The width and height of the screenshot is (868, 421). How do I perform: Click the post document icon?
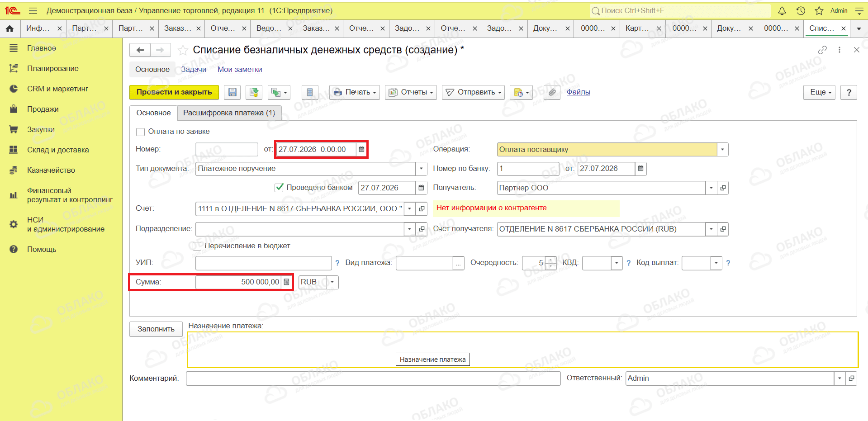click(x=254, y=92)
